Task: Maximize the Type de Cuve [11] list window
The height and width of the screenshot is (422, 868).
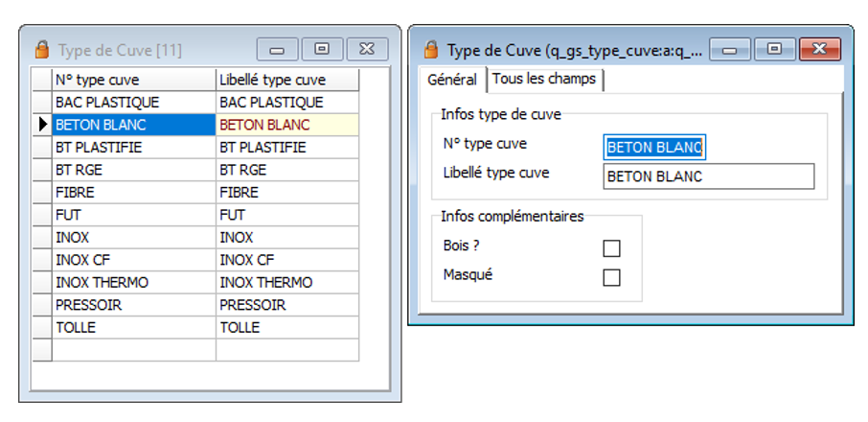Action: coord(322,49)
